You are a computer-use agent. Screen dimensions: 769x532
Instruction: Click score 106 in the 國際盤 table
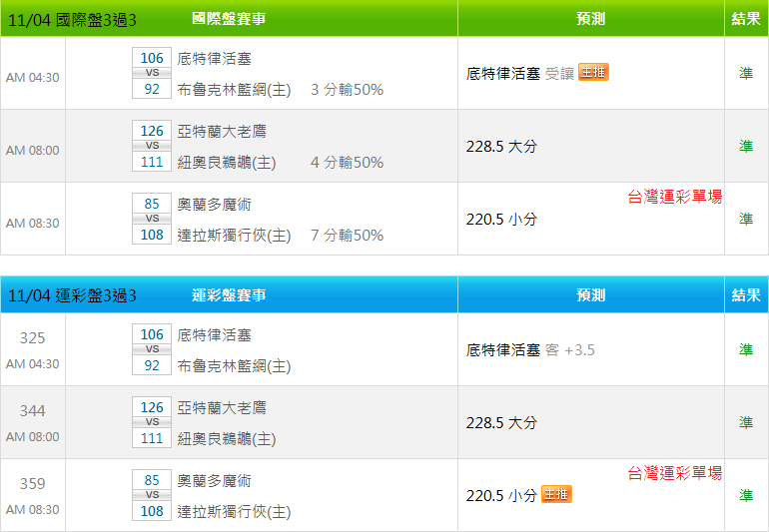pyautogui.click(x=152, y=58)
